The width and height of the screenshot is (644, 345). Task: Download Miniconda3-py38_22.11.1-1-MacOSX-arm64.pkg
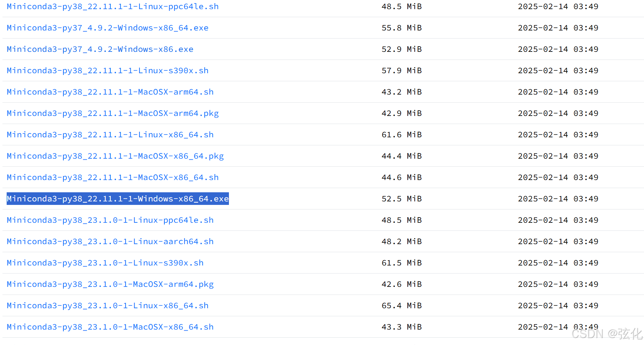coord(113,113)
